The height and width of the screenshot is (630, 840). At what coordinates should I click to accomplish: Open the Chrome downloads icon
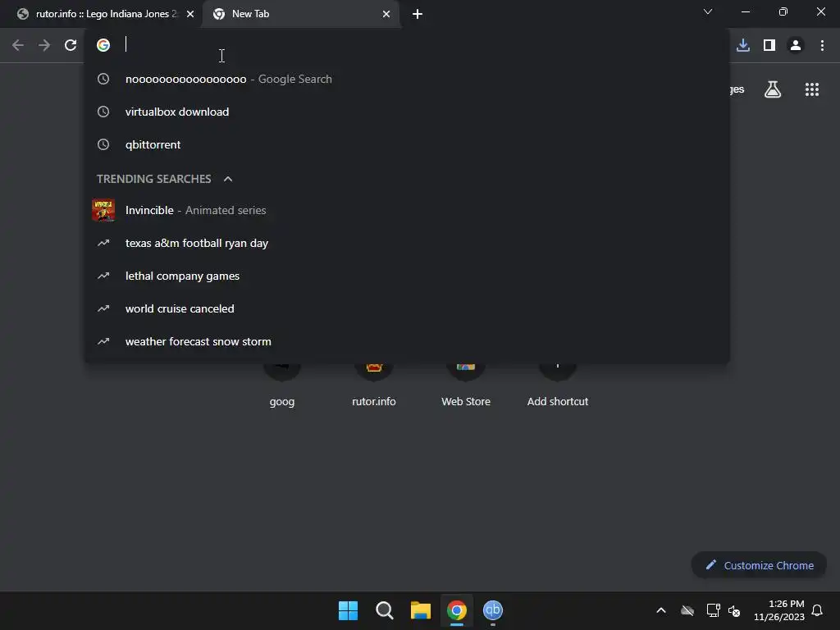(743, 45)
